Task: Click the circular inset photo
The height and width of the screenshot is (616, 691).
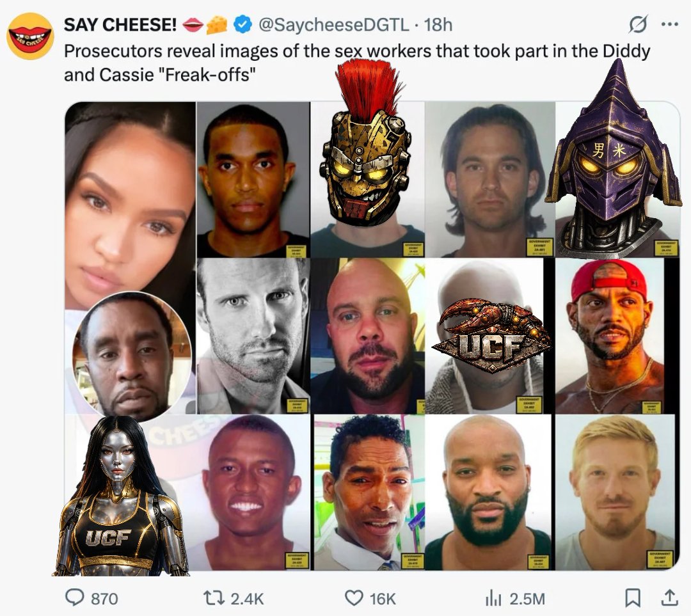Action: click(x=132, y=355)
